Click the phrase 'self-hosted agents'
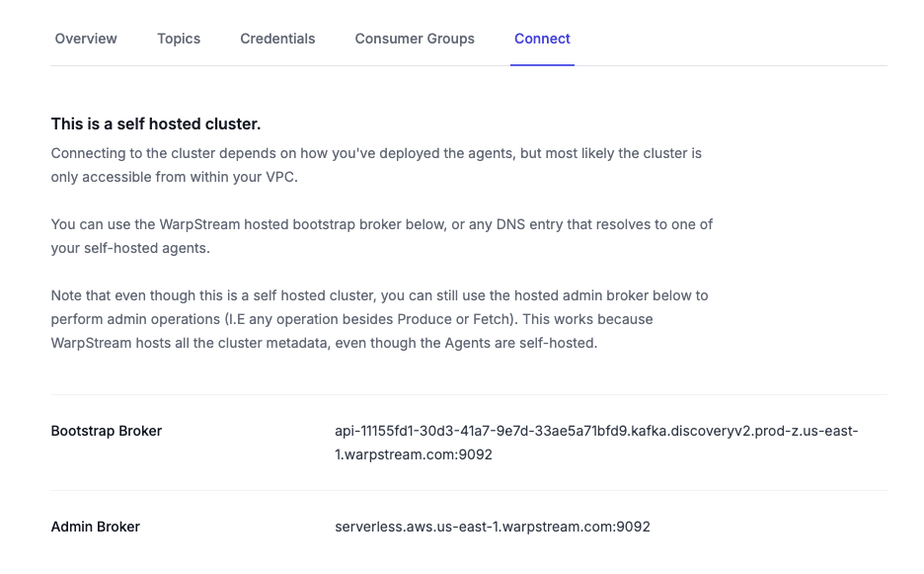This screenshot has height=574, width=924. [147, 248]
